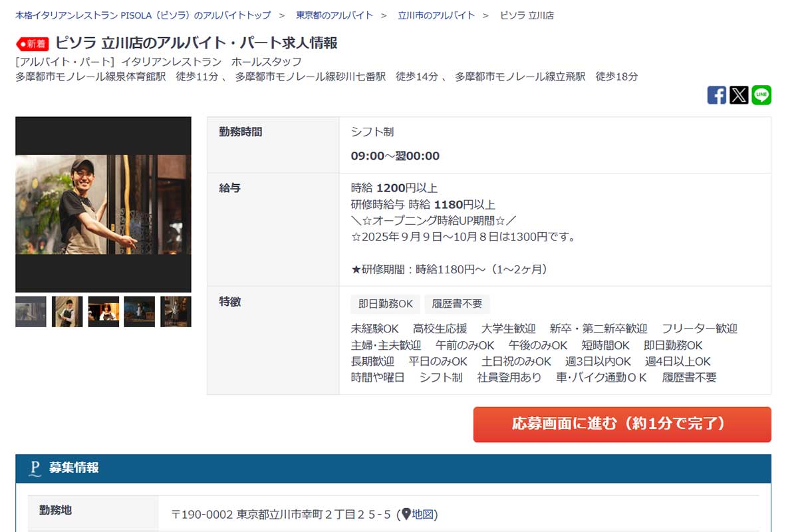Select the first faded gallery thumbnail
Viewport: 798px width, 532px height.
click(x=31, y=311)
